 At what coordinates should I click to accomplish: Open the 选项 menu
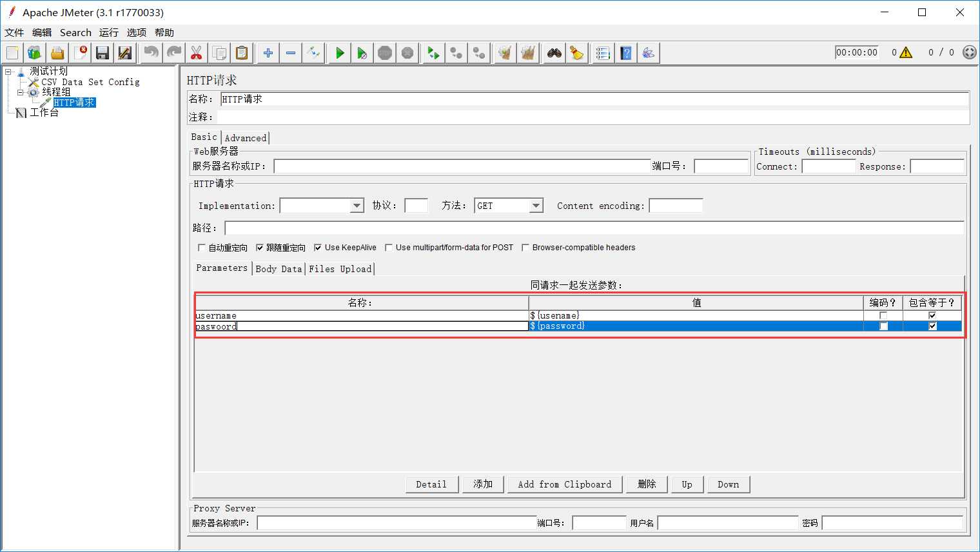[137, 32]
